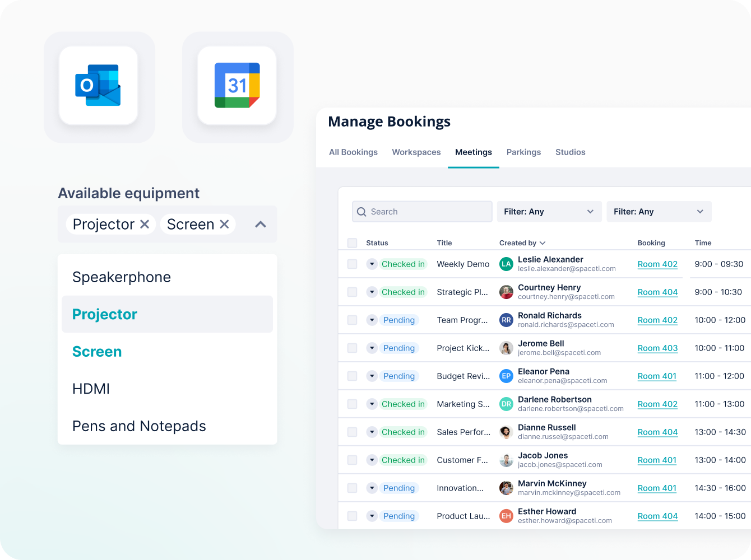
Task: Click Dianne Russell's profile photo
Action: (506, 432)
